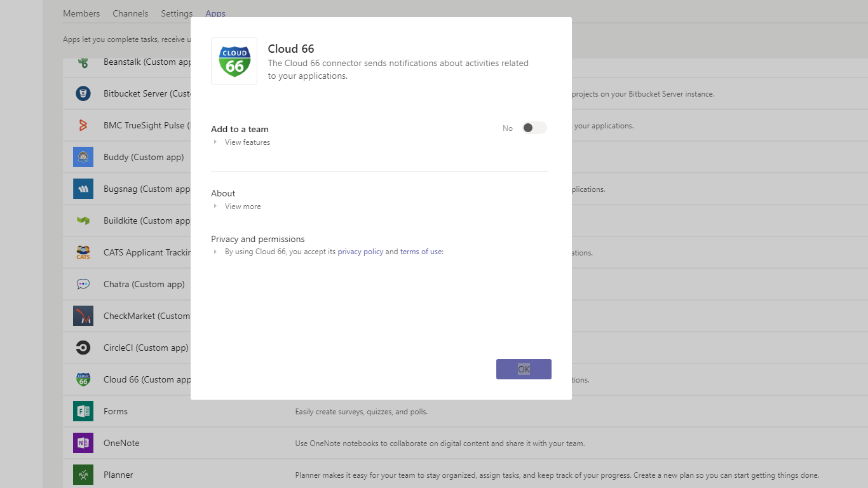Screen dimensions: 868x488
Task: Click the Cloud 66 logo in dialog
Action: point(234,61)
